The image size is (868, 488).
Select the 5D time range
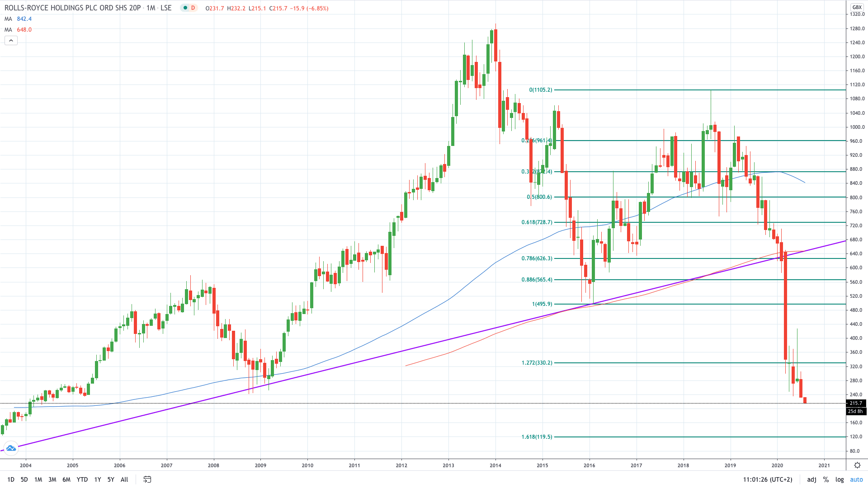point(24,479)
